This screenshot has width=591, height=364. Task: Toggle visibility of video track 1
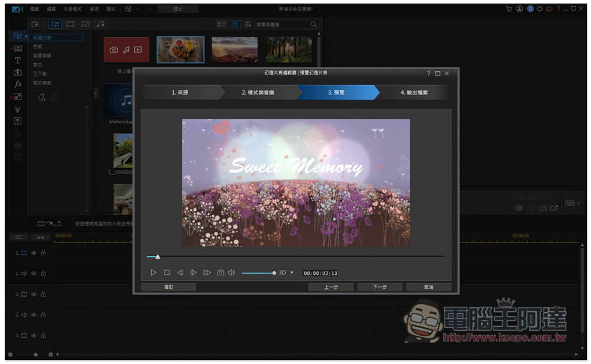[x=34, y=253]
